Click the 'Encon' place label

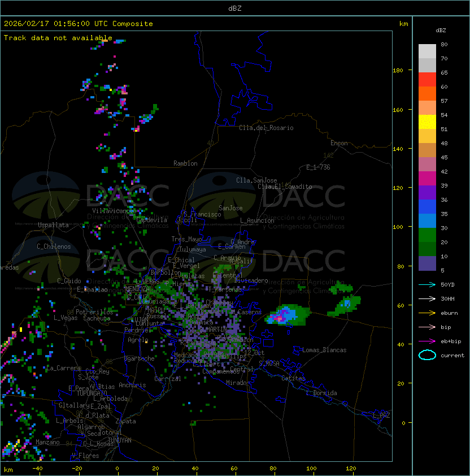pos(339,143)
